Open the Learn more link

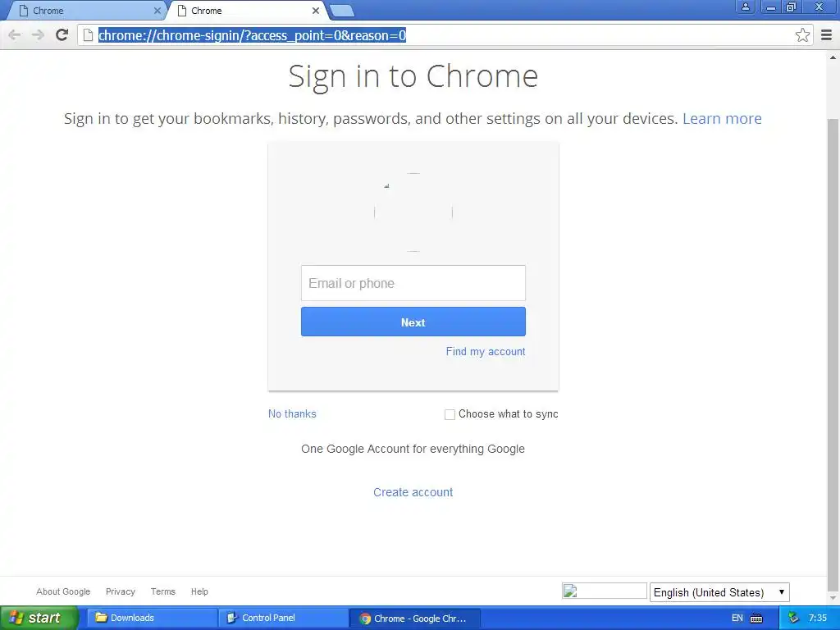coord(722,118)
